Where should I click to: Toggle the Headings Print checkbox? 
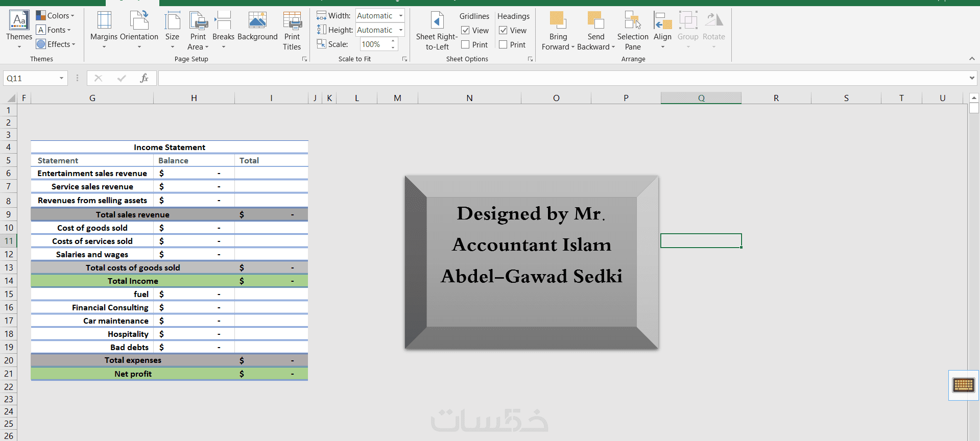503,45
